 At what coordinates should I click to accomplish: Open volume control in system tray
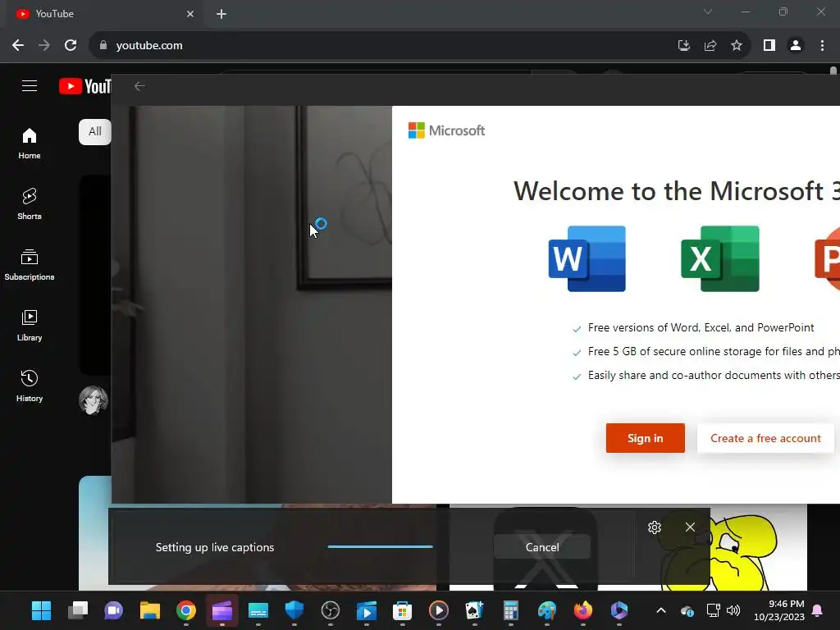(x=733, y=610)
